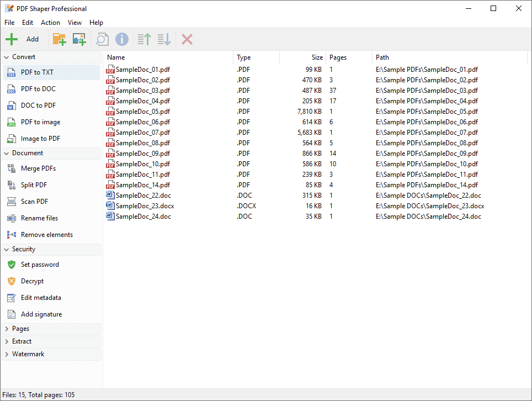Select SampleDoc_23.docx in the file list
532x401 pixels.
coord(145,206)
